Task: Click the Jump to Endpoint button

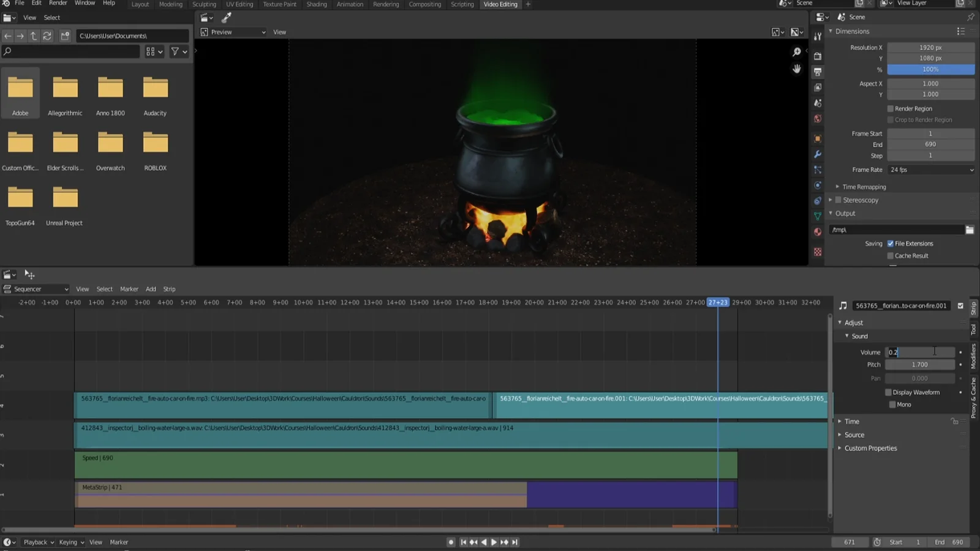Action: (514, 542)
